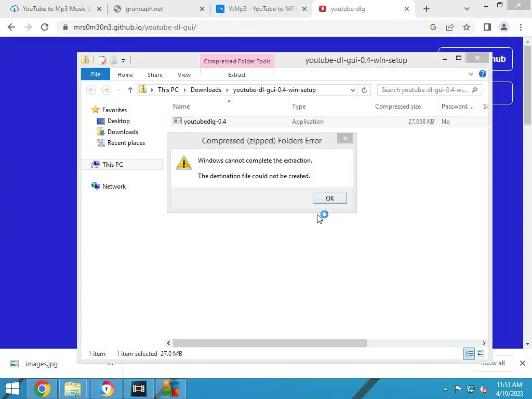Click the horizontal scrollbar thumb
532x399 pixels.
pos(270,343)
